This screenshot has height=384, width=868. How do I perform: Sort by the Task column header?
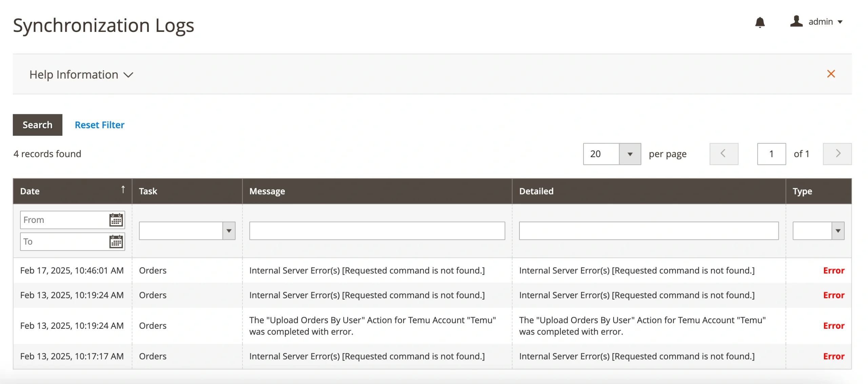(x=148, y=191)
